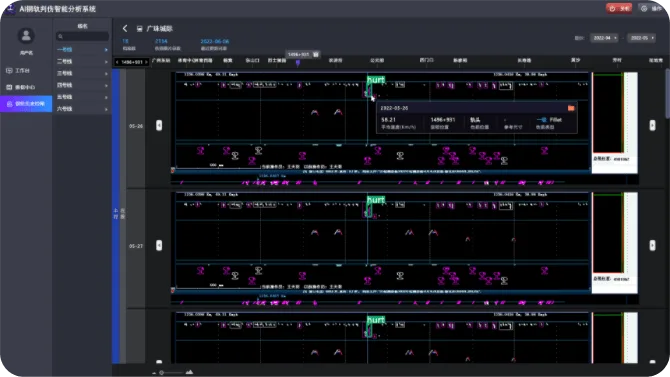Image resolution: width=670 pixels, height=377 pixels.
Task: Click the 2022-06-06 date value in header
Action: (215, 41)
